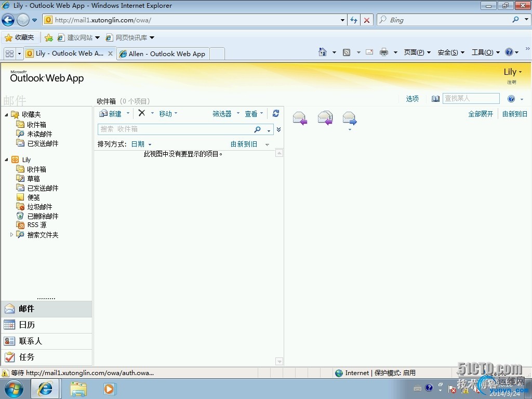532x399 pixels.
Task: Click the 选项 options link
Action: pyautogui.click(x=412, y=99)
